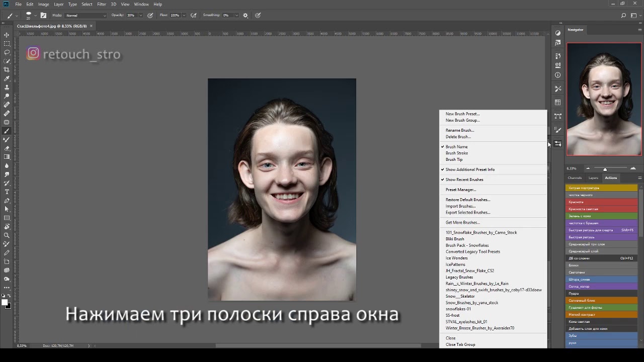Open the Filter menu

click(x=102, y=4)
